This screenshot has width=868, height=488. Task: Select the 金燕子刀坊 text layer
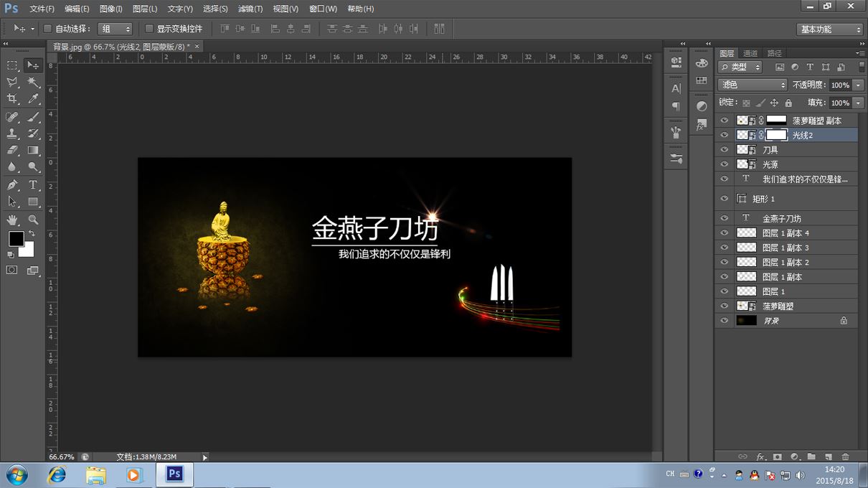(786, 218)
